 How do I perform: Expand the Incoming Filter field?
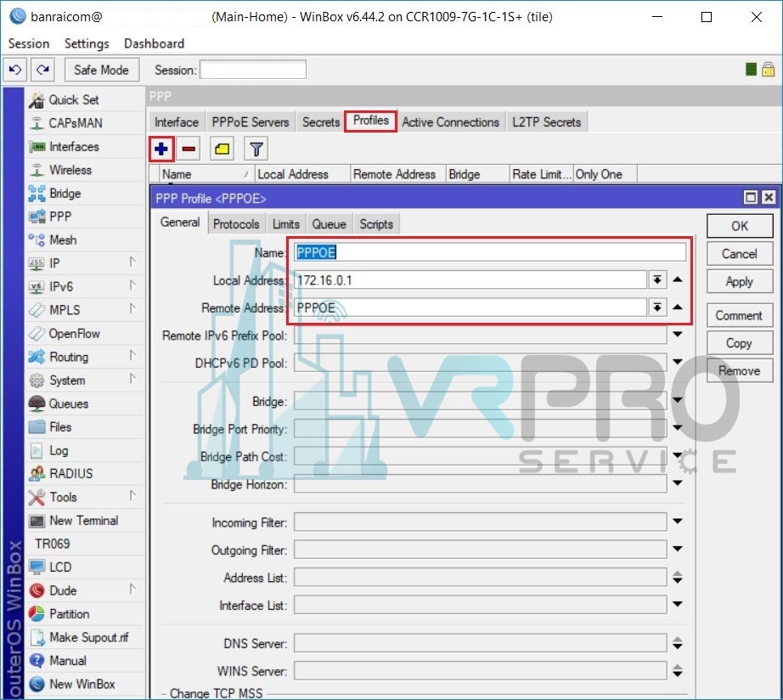(678, 521)
